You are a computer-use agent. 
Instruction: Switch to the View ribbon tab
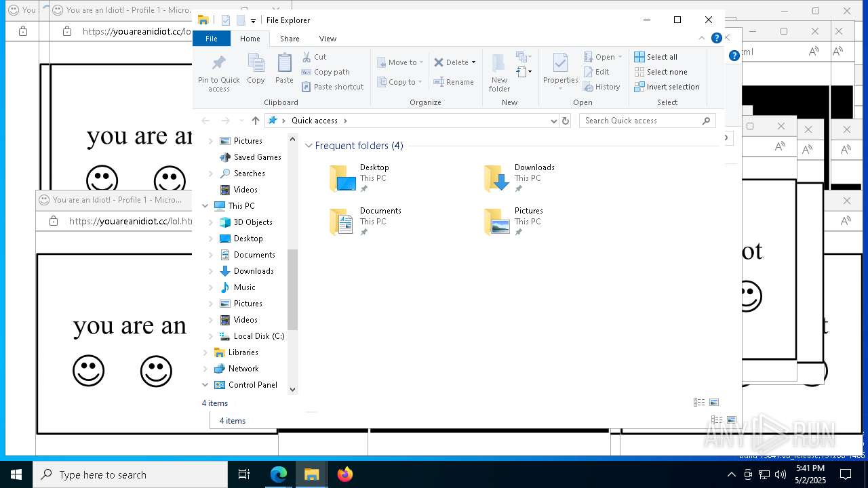[328, 39]
